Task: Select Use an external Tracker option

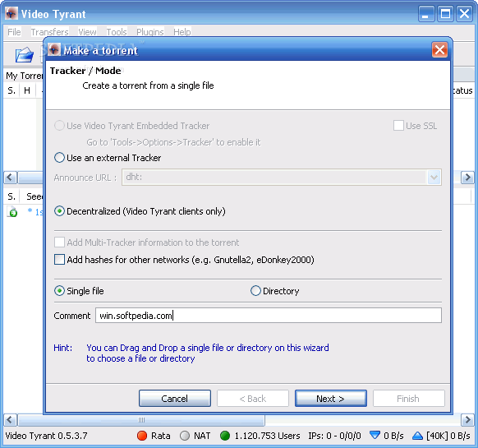Action: [108, 158]
